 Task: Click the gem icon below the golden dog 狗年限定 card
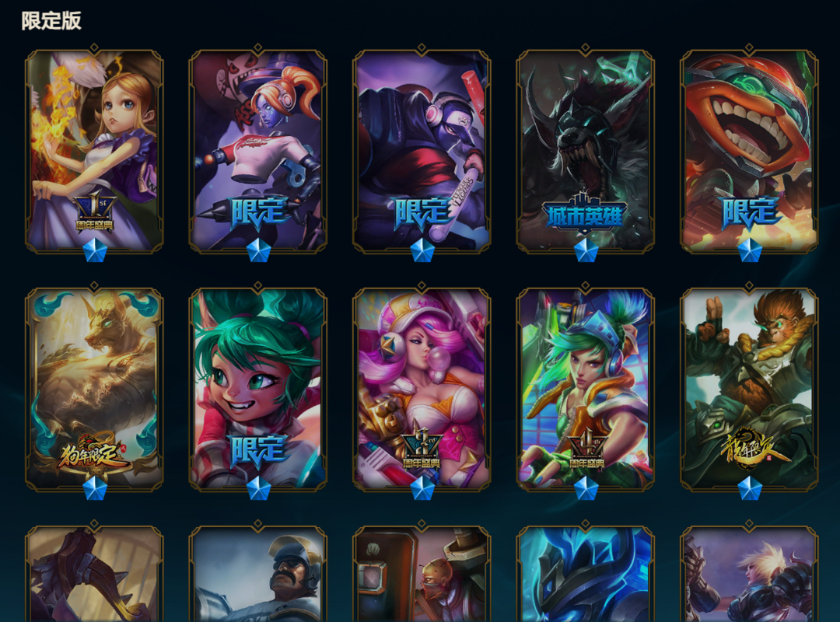point(95,488)
